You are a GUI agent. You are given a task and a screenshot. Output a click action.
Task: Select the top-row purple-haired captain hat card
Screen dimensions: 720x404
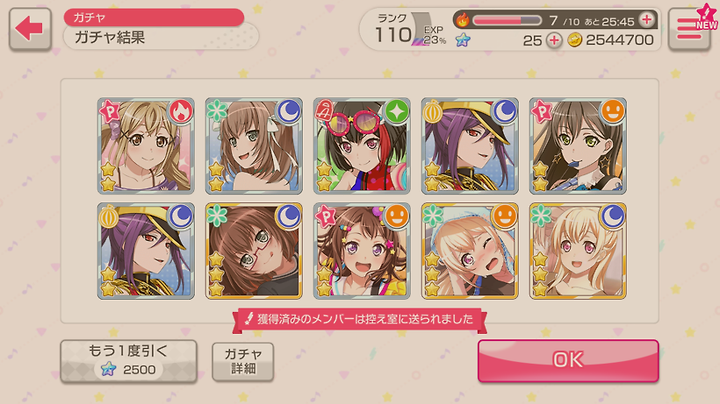click(470, 146)
